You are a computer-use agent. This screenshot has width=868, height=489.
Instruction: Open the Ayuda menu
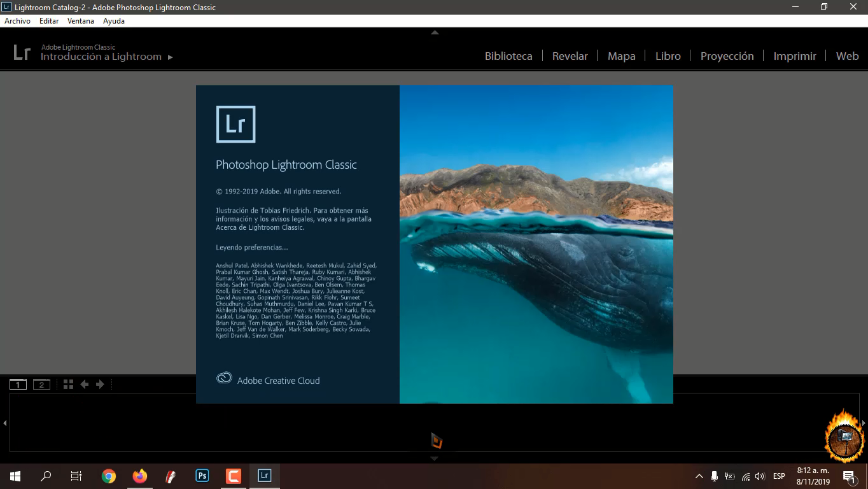[114, 21]
